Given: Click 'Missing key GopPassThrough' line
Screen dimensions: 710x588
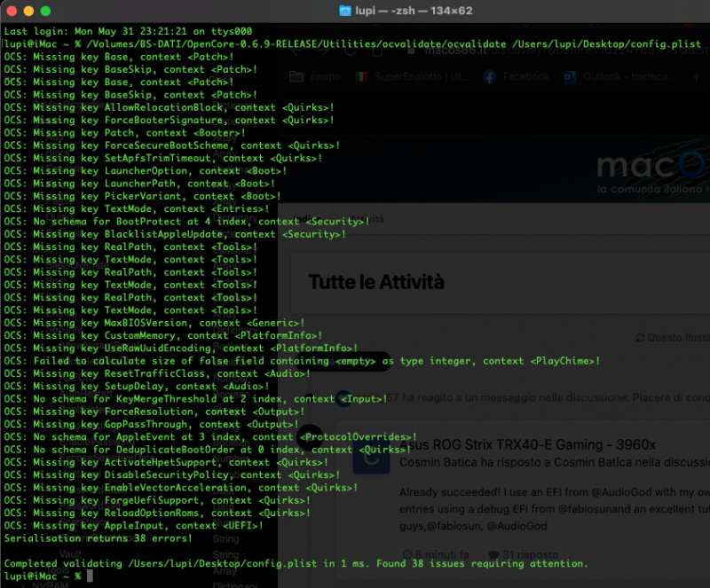Looking at the screenshot, I should coord(151,424).
